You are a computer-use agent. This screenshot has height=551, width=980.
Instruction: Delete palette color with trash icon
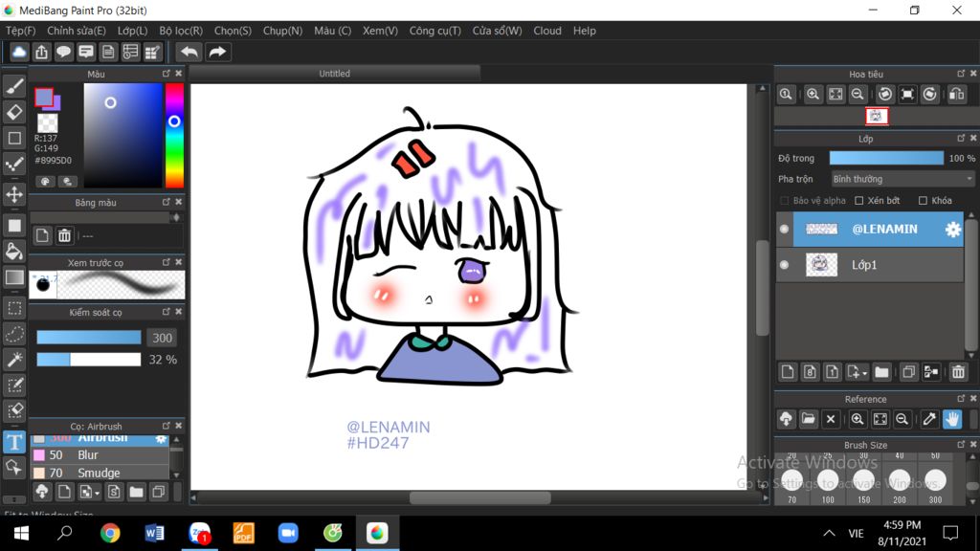[64, 235]
